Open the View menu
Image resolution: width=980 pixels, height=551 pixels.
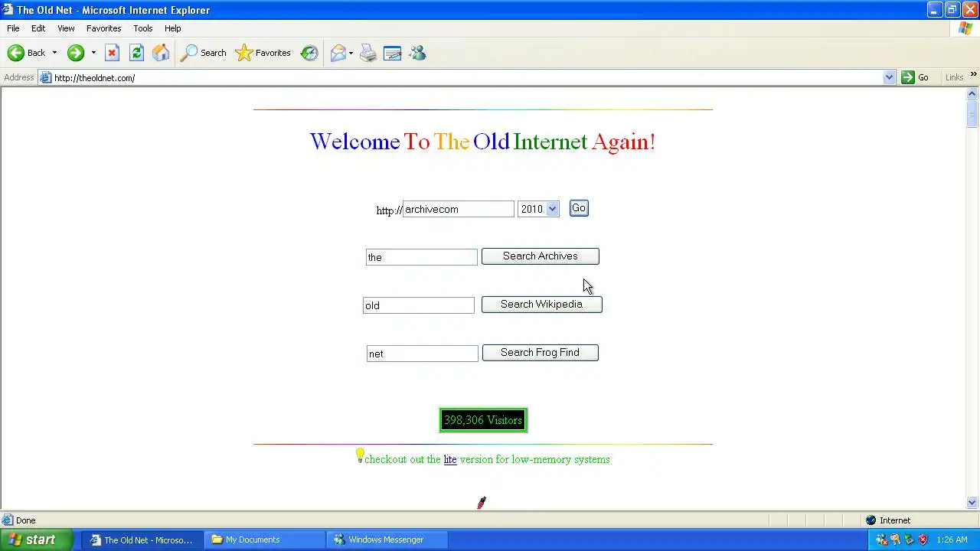pyautogui.click(x=66, y=28)
